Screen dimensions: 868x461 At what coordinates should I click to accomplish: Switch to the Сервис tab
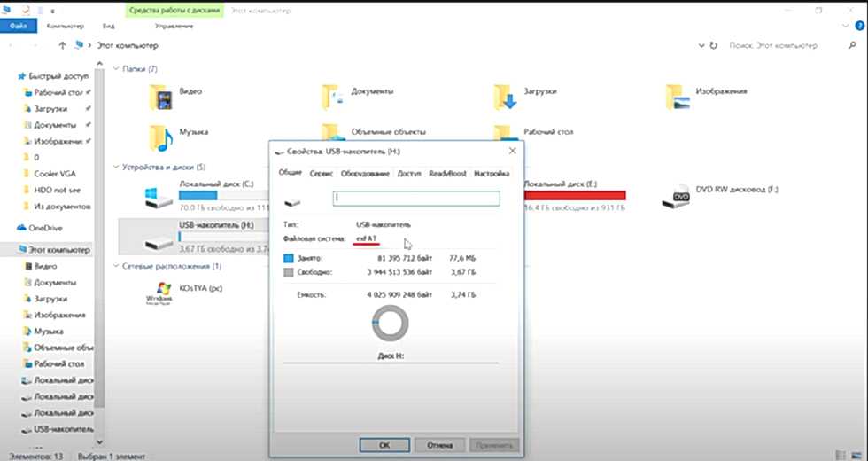(322, 174)
